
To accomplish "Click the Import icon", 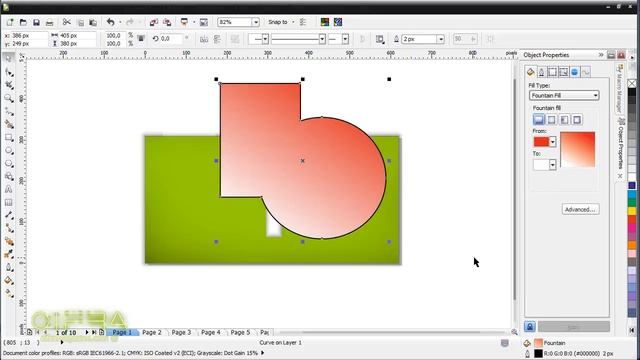I will click(154, 22).
